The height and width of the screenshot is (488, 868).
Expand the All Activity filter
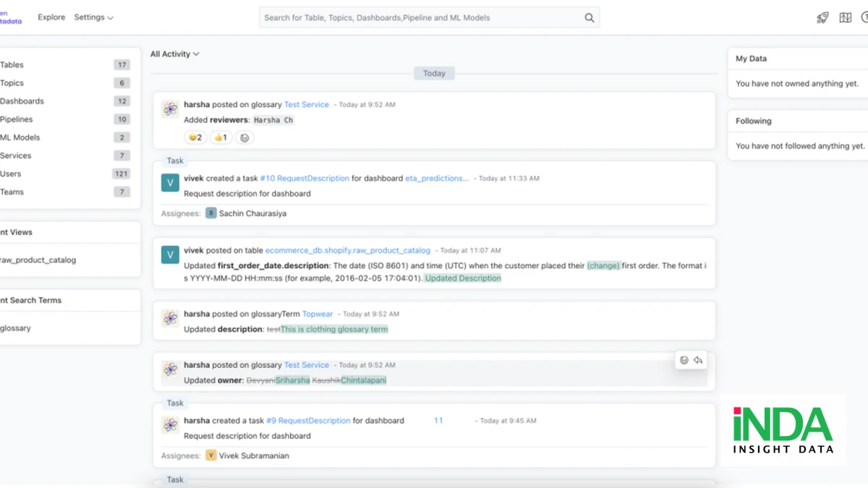click(x=175, y=54)
